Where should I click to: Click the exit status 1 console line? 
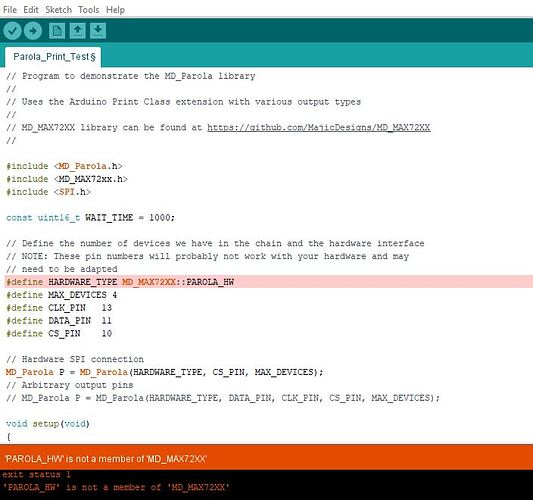[36, 475]
